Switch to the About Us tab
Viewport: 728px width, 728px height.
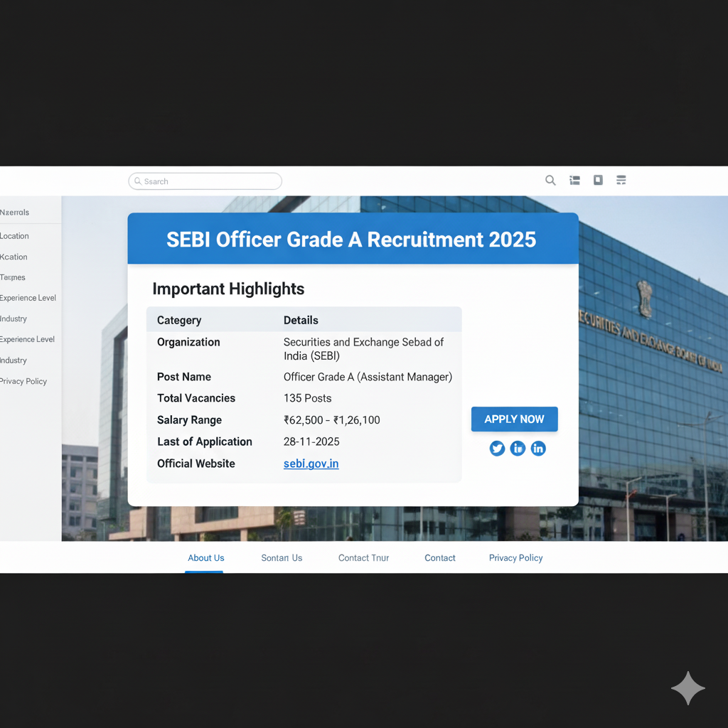tap(205, 558)
